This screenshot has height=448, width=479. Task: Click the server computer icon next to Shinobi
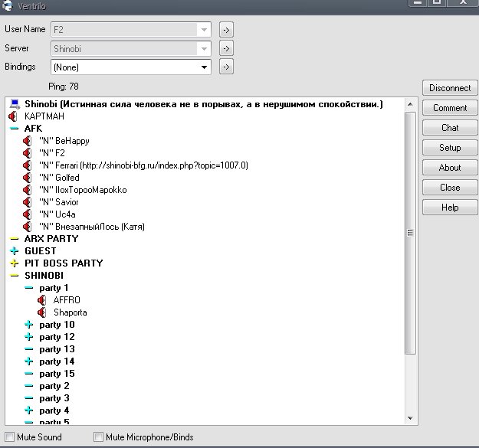pos(15,104)
